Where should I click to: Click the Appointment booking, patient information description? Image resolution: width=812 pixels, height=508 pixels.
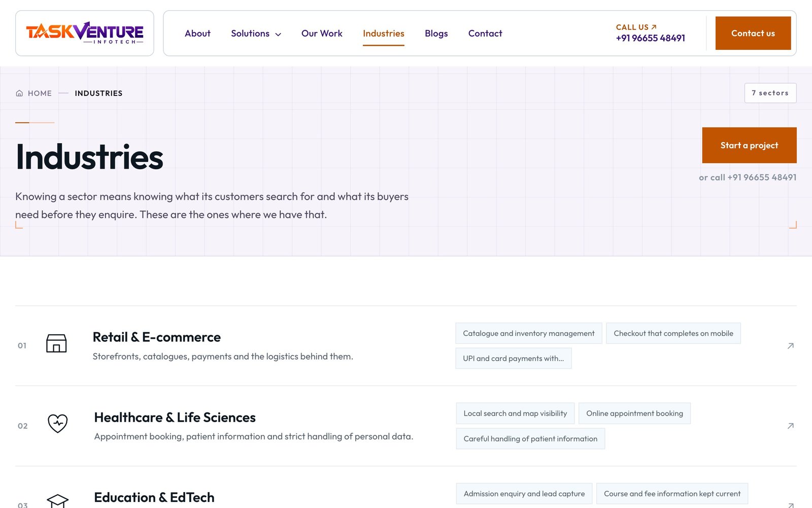point(254,436)
